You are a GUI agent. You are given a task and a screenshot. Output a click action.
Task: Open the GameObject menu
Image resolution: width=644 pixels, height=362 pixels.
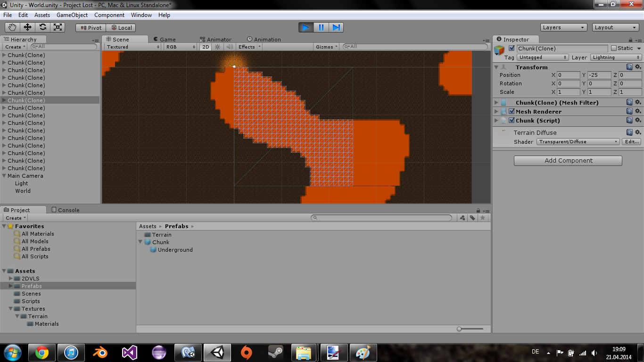[x=72, y=15]
